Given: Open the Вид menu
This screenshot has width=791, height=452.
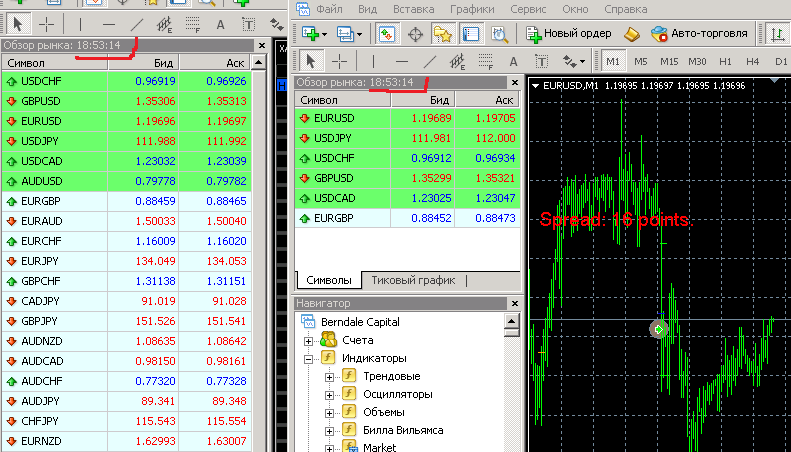Looking at the screenshot, I should [367, 9].
